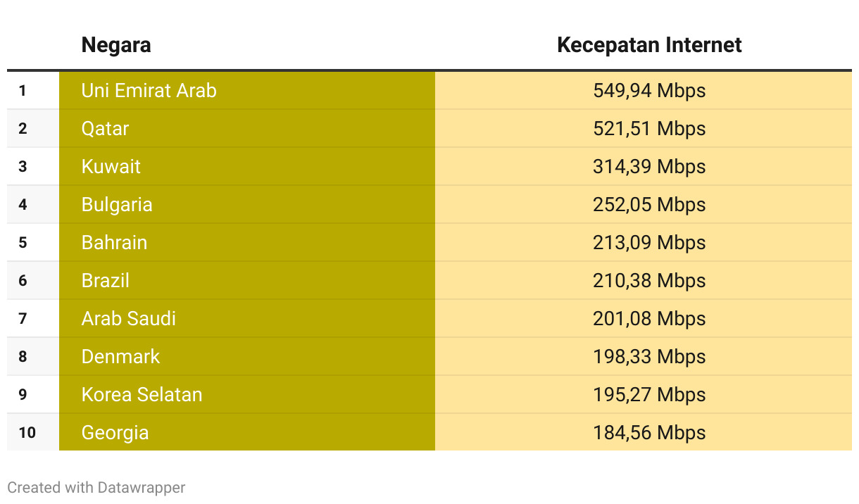The image size is (859, 504).
Task: Click the Arab Saudi cell
Action: pyautogui.click(x=247, y=318)
